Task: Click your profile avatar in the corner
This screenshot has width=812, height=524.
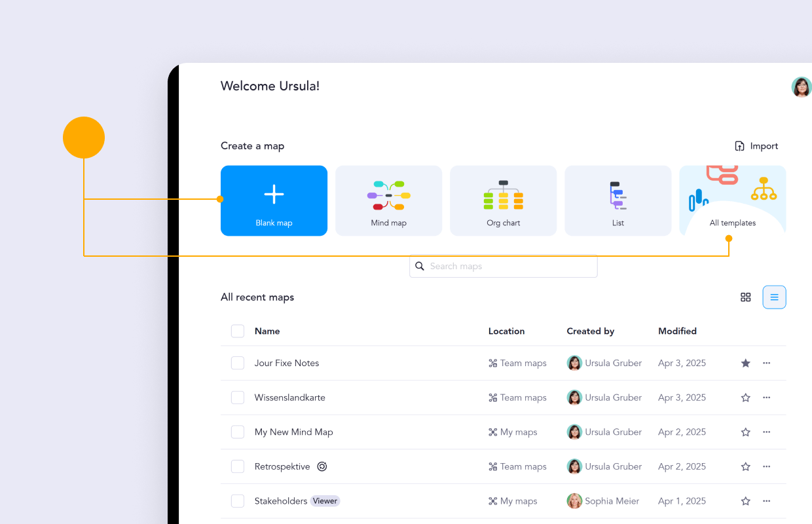Action: point(802,86)
